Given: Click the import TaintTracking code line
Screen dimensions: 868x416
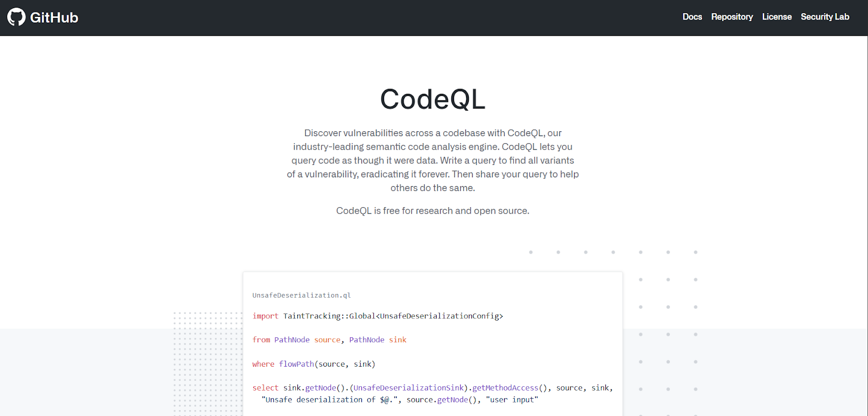Looking at the screenshot, I should pos(378,316).
